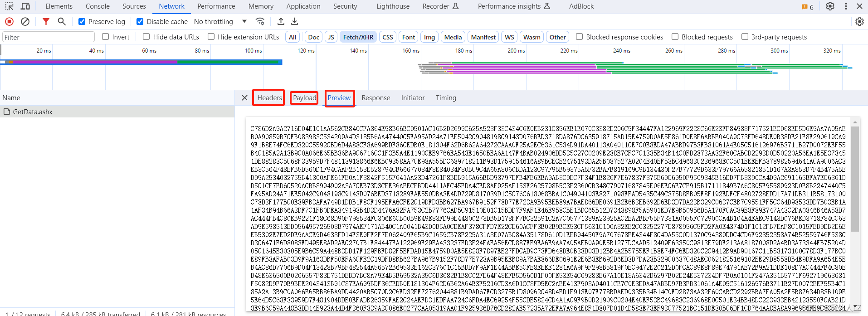
Task: Stop recording the network log
Action: (9, 21)
